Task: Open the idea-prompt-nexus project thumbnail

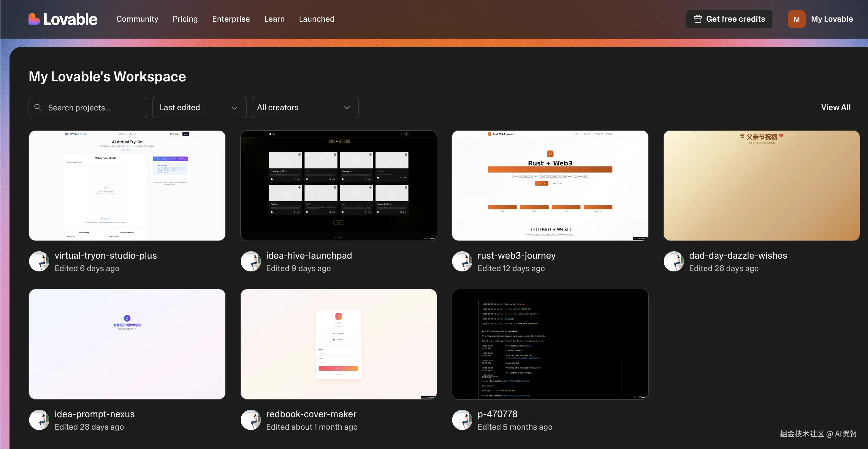Action: coord(127,344)
